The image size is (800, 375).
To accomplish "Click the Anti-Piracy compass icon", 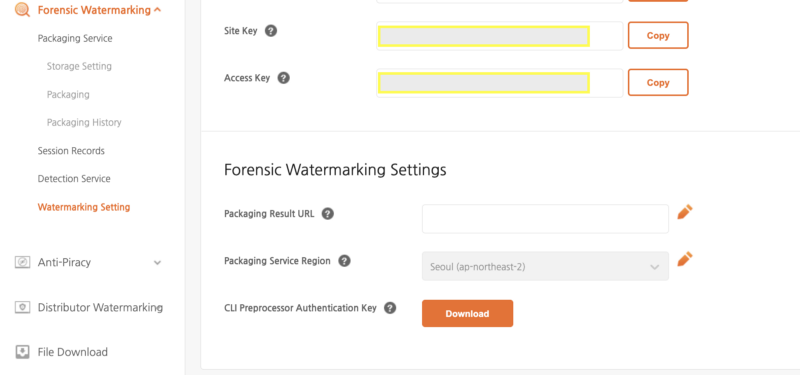I will click(x=22, y=262).
